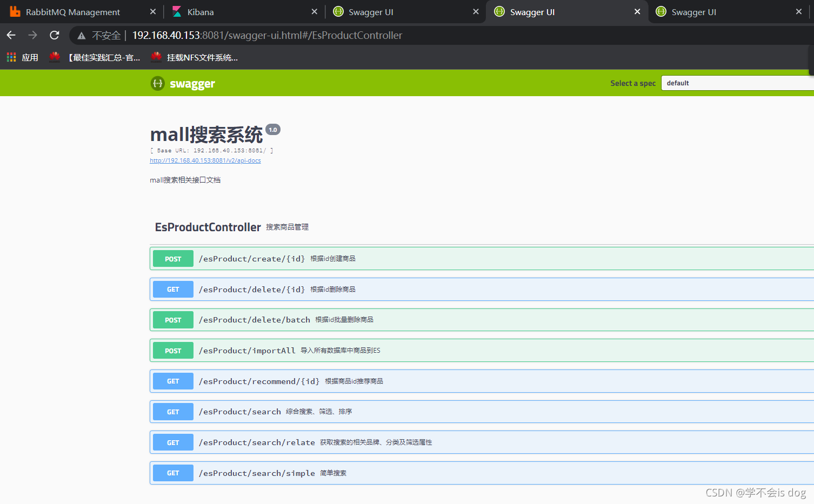This screenshot has width=814, height=504.
Task: Click the EsProductController section heading
Action: tap(208, 227)
